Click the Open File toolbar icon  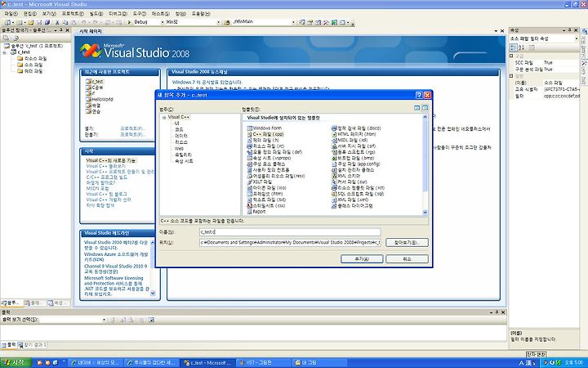[31, 23]
